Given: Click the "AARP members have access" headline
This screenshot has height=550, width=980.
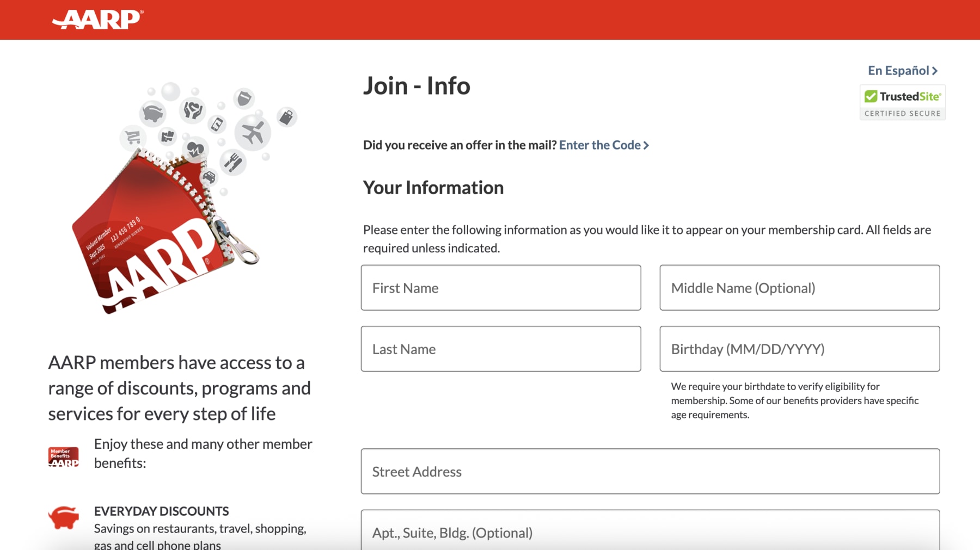Looking at the screenshot, I should pos(180,388).
